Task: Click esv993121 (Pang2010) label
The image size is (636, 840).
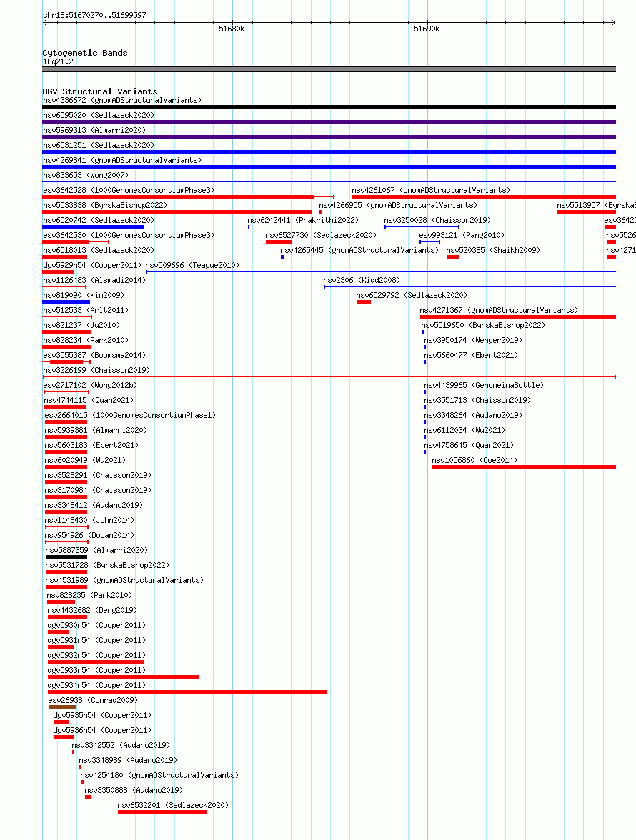Action: point(462,235)
